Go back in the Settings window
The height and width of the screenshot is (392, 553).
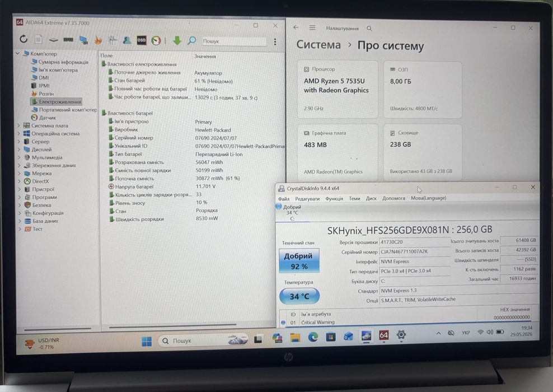(x=296, y=27)
